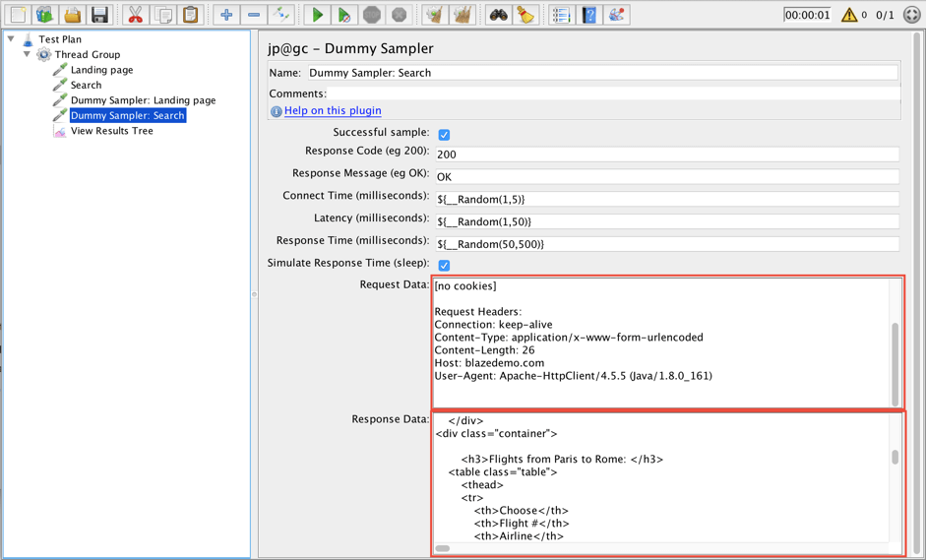926x560 pixels.
Task: Click the blue info icon beside Help link
Action: tap(276, 111)
